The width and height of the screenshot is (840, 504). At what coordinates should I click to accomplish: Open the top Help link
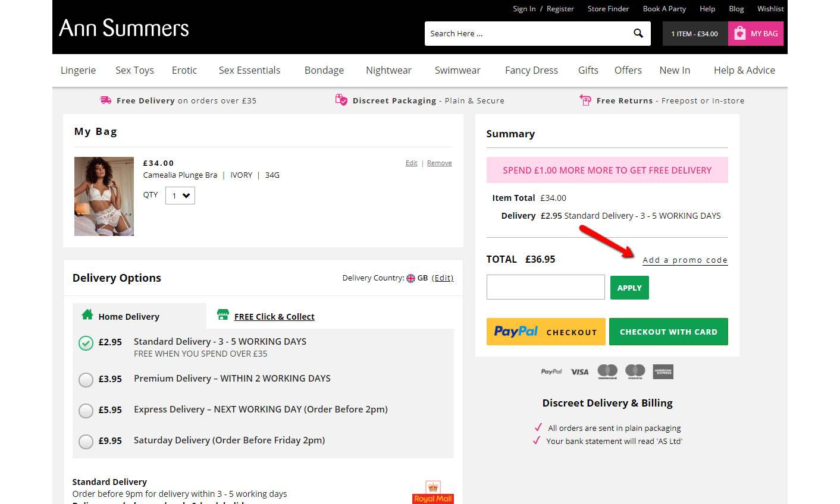coord(707,9)
